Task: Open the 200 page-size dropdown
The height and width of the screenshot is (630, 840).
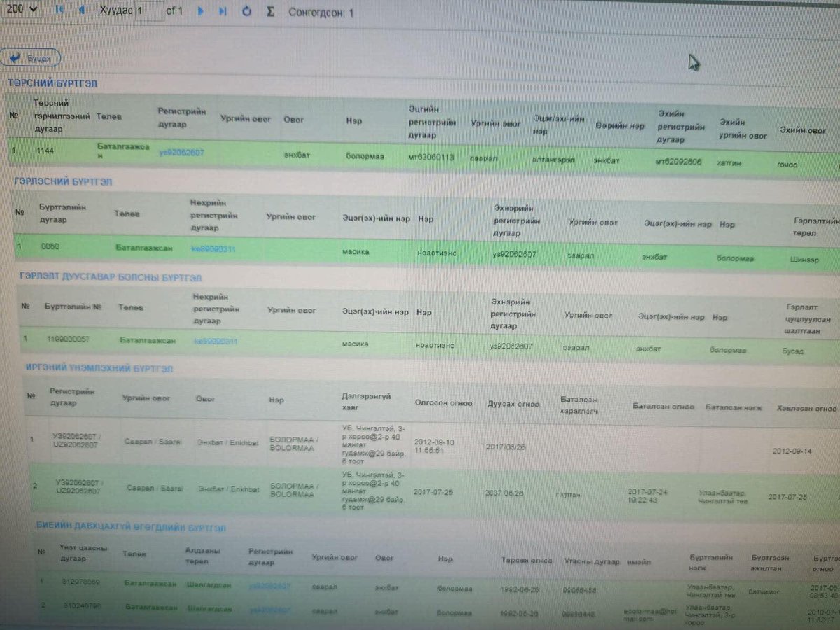Action: (21, 9)
